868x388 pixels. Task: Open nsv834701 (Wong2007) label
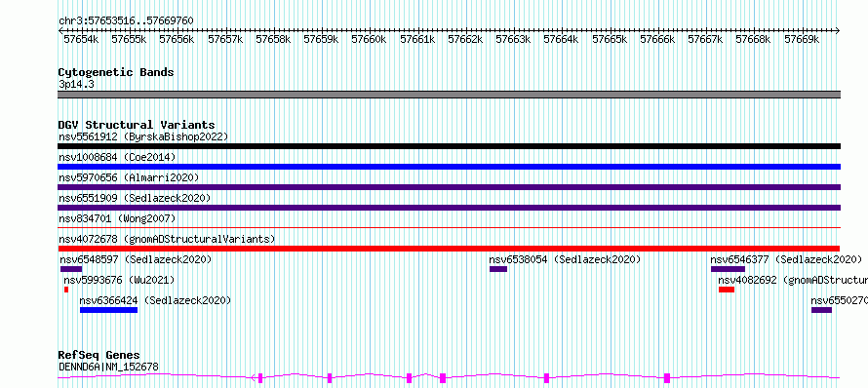[117, 218]
